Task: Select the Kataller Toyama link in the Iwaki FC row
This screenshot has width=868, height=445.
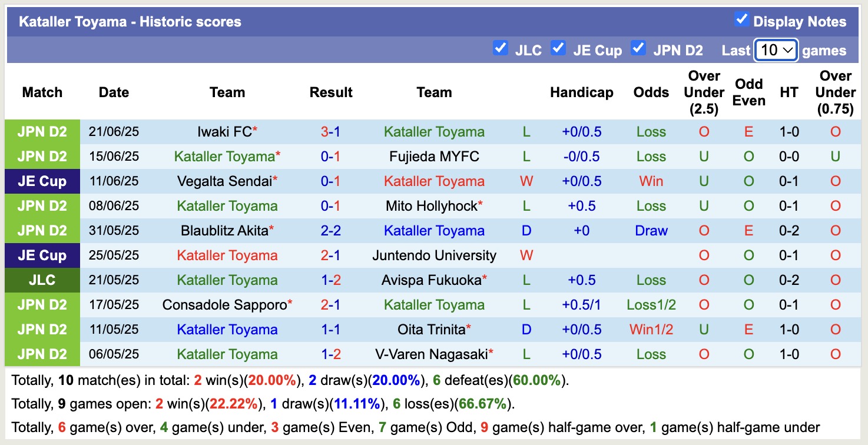Action: [x=434, y=132]
